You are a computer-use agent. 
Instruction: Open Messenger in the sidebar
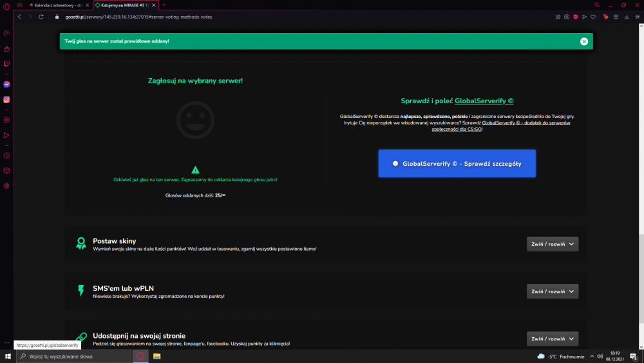[6, 84]
